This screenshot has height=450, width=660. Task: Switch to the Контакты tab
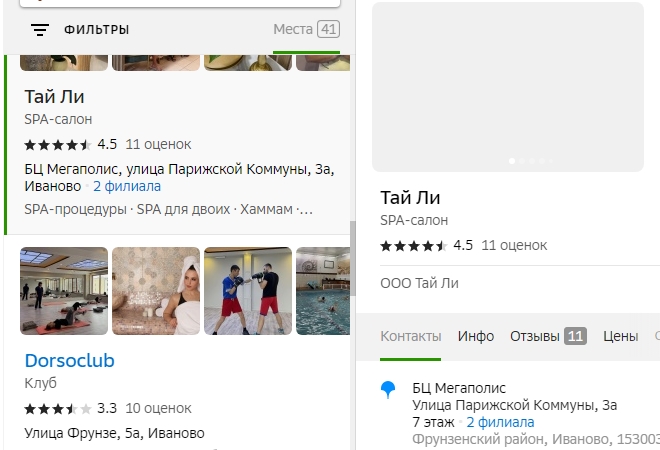[x=410, y=337]
